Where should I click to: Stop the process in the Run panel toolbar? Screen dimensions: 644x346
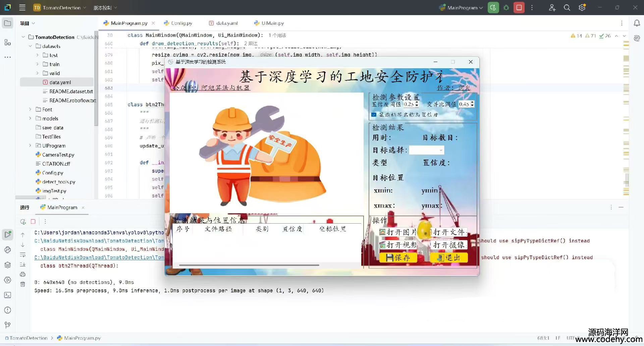33,222
